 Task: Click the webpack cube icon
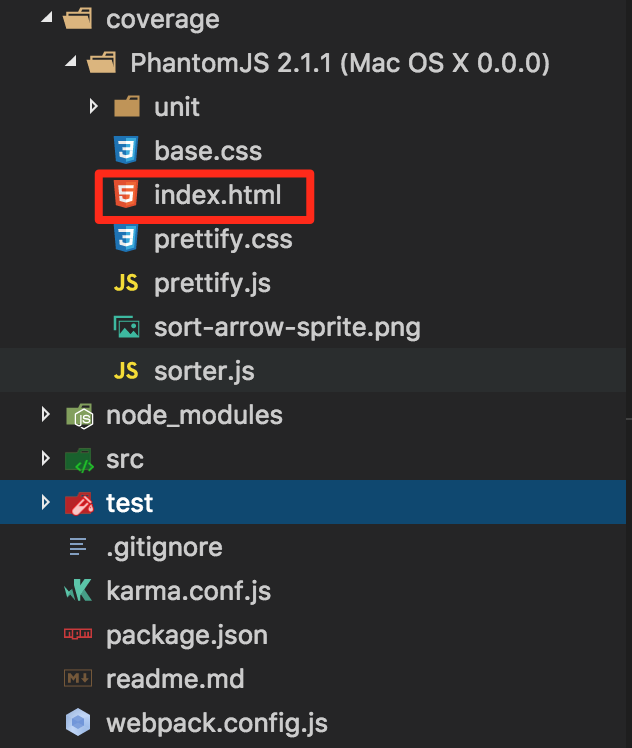coord(78,722)
